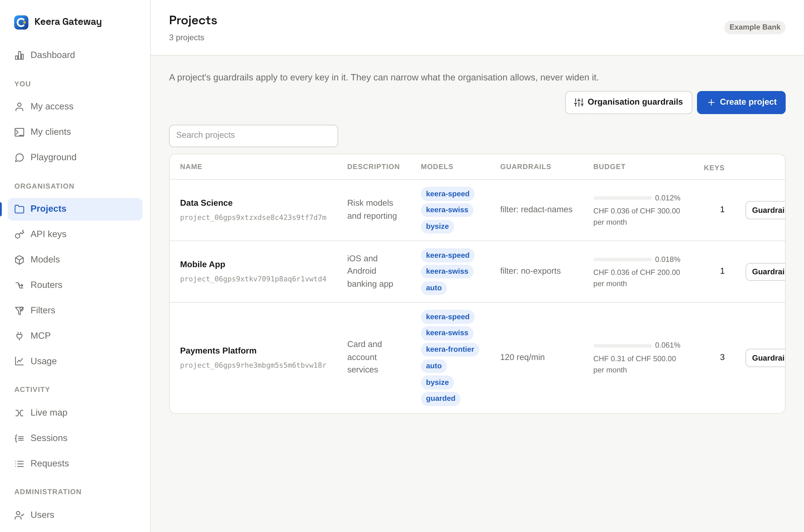Screen dimensions: 804x532
Task: Click the Usage line chart icon
Action: point(19,361)
